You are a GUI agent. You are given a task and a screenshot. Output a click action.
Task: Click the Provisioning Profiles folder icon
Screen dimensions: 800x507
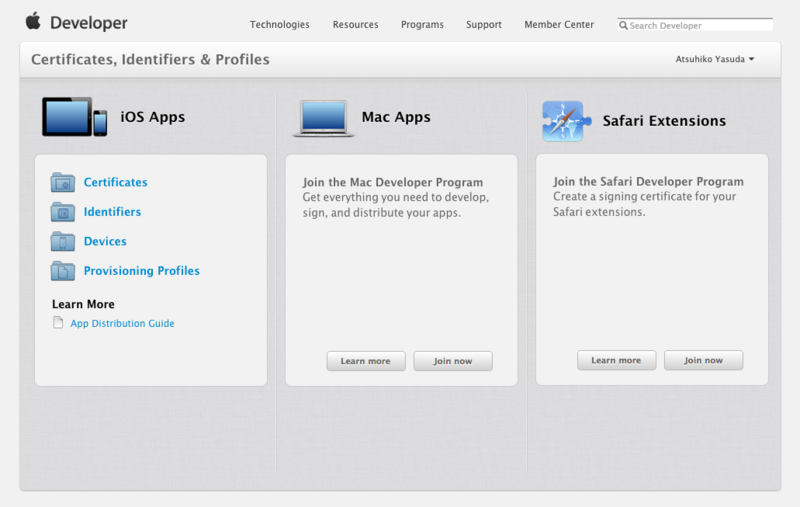pyautogui.click(x=63, y=271)
